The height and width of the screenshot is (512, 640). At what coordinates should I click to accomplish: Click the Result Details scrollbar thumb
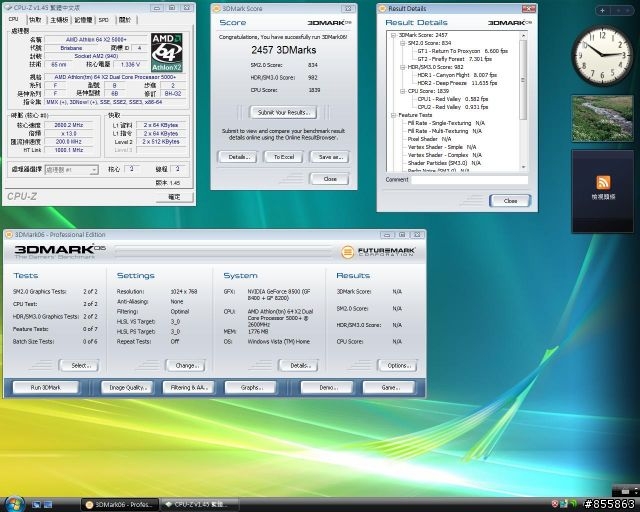tap(523, 80)
